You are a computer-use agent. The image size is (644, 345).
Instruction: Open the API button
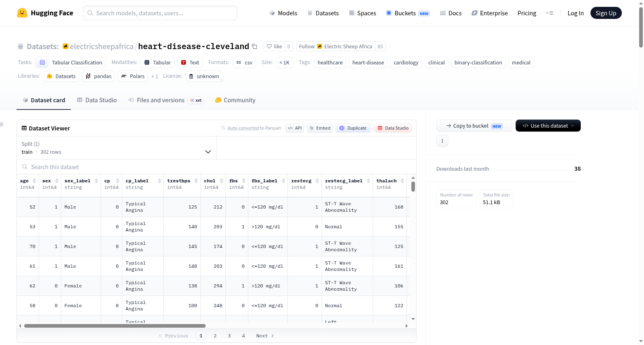point(295,128)
